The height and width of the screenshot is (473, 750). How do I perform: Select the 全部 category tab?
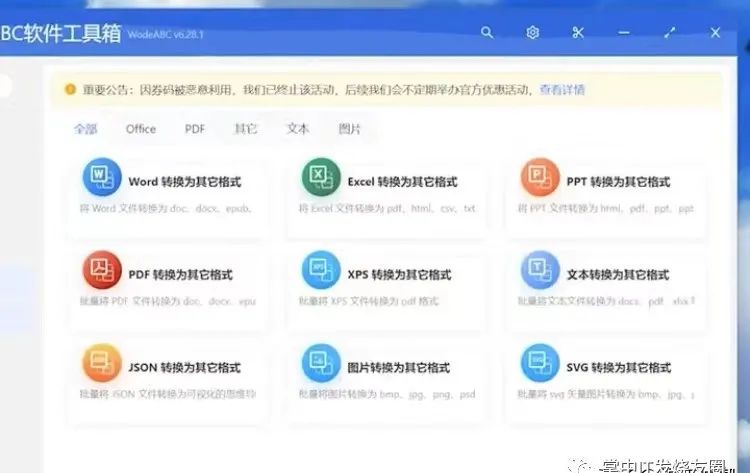point(86,129)
